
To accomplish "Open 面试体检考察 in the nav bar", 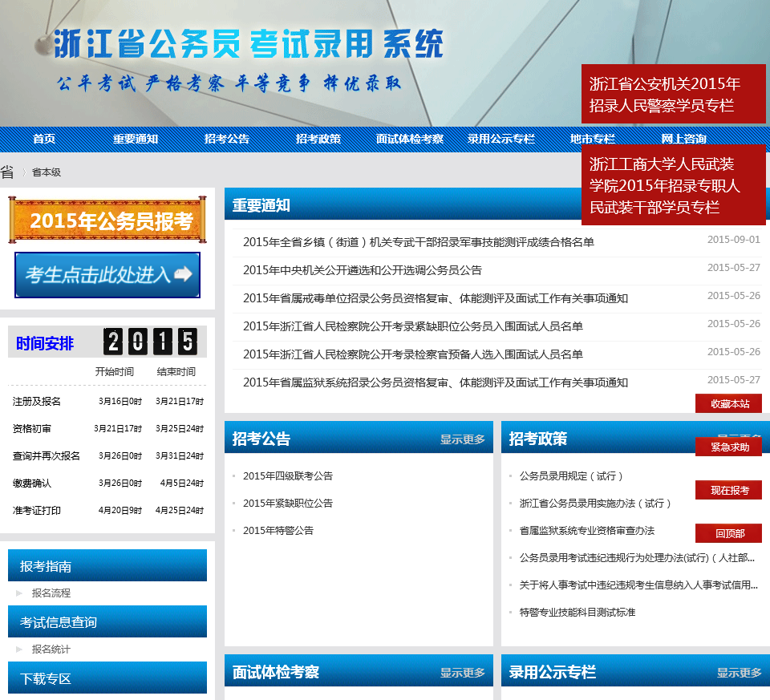I will click(410, 139).
